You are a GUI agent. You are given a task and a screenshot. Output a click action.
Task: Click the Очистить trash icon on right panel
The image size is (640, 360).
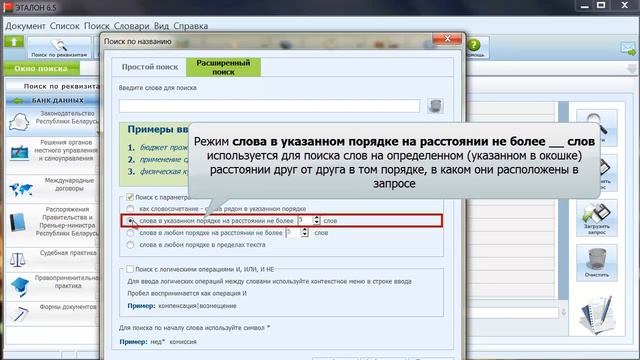tap(597, 263)
